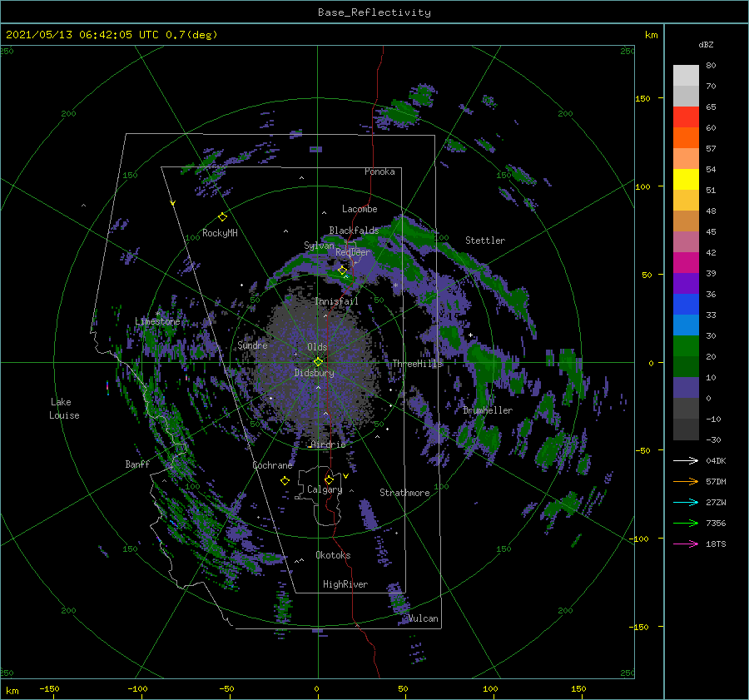Click the Ponoka city label

point(379,171)
